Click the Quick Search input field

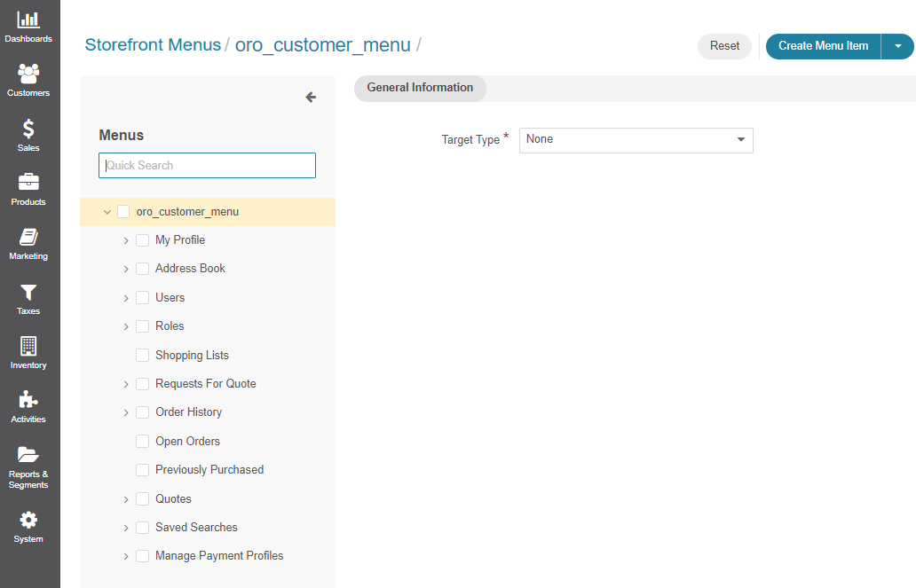pyautogui.click(x=207, y=166)
